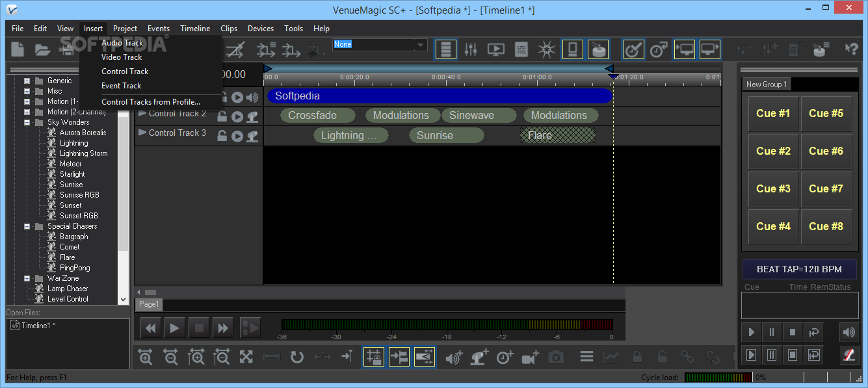Screen dimensions: 868x388
Task: Zoom out with the bottom magnifier minus
Action: tap(170, 357)
